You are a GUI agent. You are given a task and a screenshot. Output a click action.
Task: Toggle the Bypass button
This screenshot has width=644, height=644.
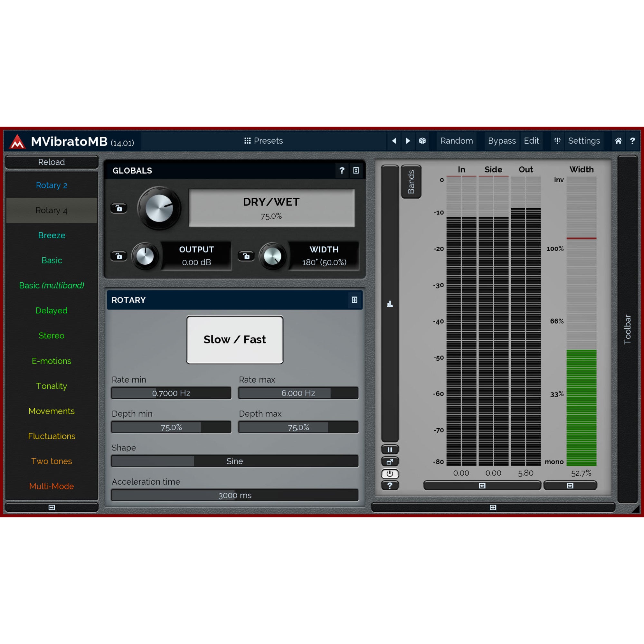click(x=502, y=141)
